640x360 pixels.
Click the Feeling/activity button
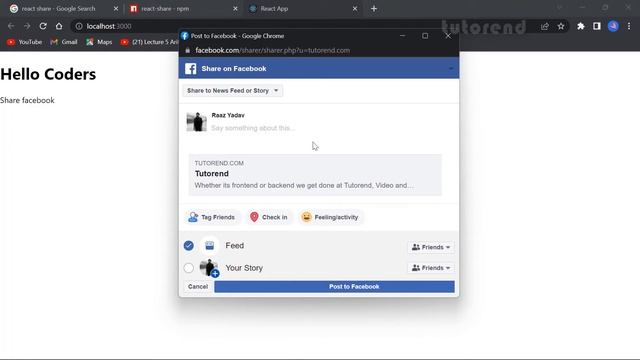[x=330, y=217]
